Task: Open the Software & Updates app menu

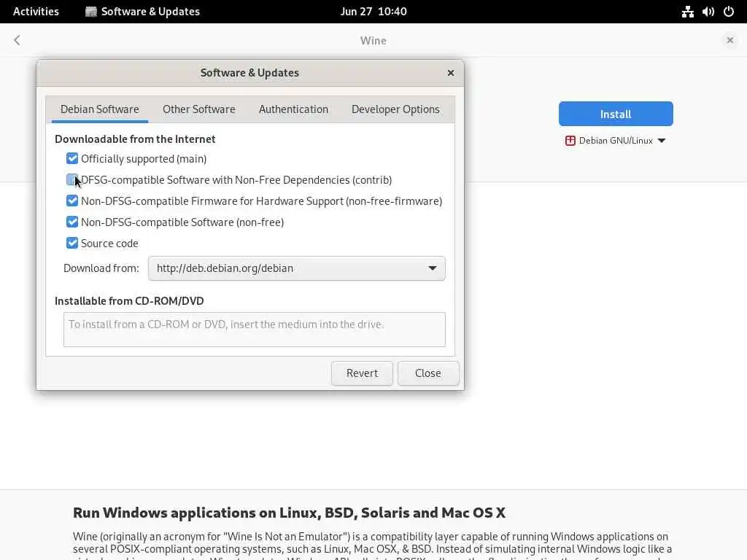Action: [142, 12]
